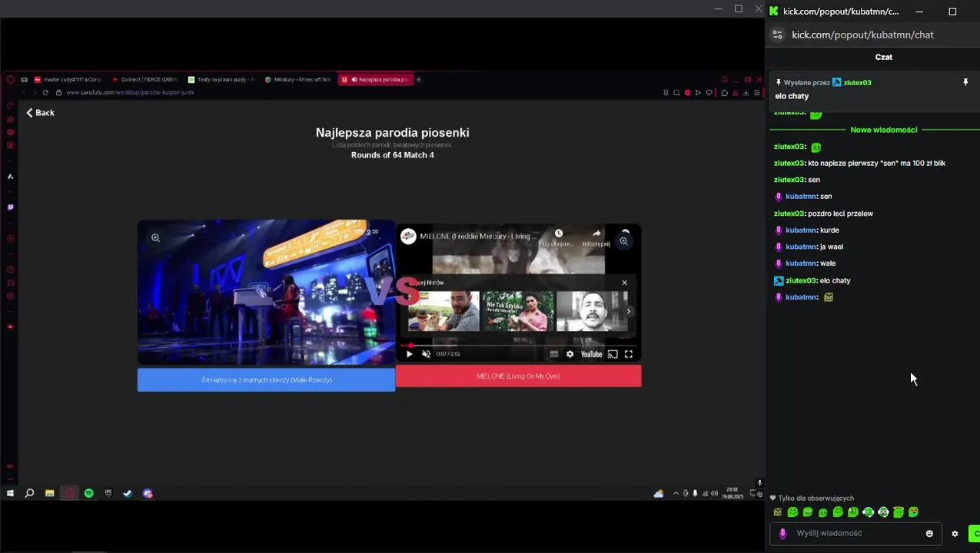Viewport: 980px width, 553px height.
Task: Open File Explorer from the taskbar
Action: (x=49, y=493)
